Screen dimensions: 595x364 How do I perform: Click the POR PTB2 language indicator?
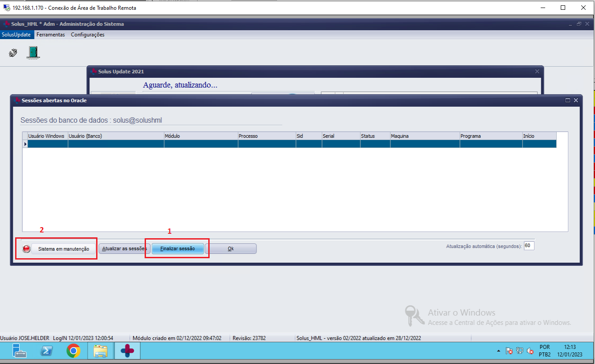pos(545,351)
